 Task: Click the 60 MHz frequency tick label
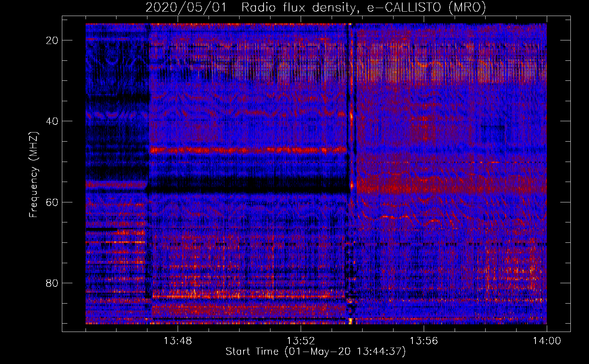52,202
